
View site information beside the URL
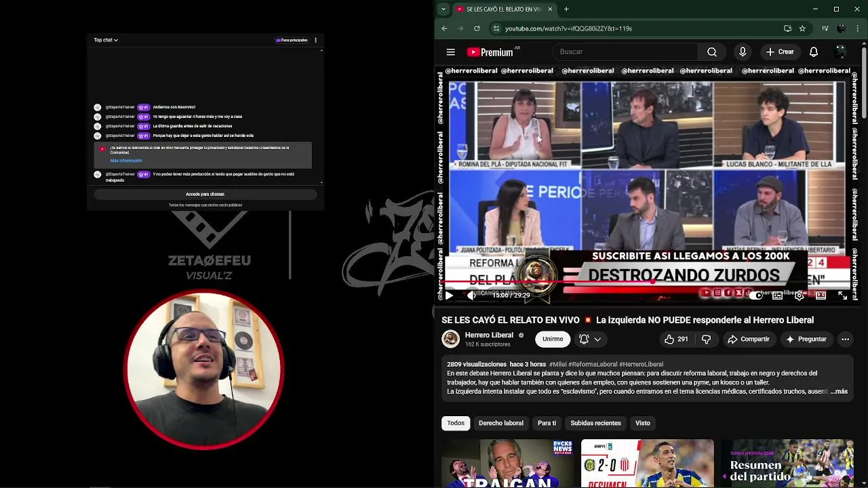[x=496, y=28]
